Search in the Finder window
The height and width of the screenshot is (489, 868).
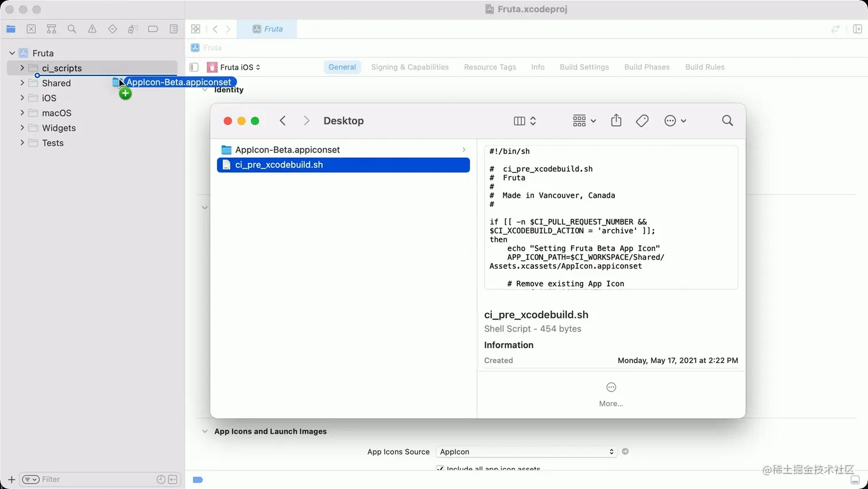click(727, 121)
